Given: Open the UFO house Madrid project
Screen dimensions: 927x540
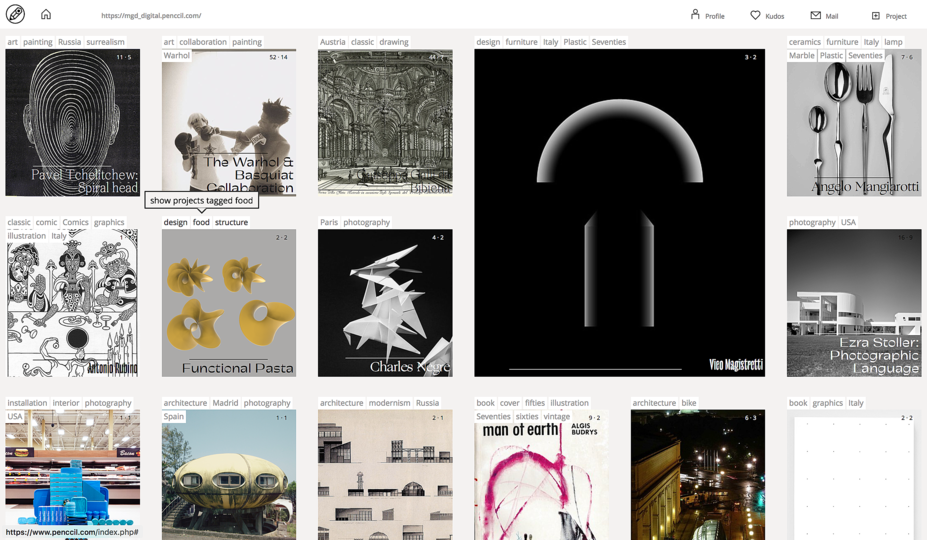Looking at the screenshot, I should [229, 474].
